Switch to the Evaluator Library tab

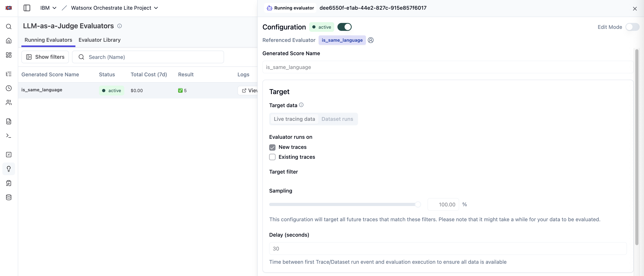click(100, 40)
